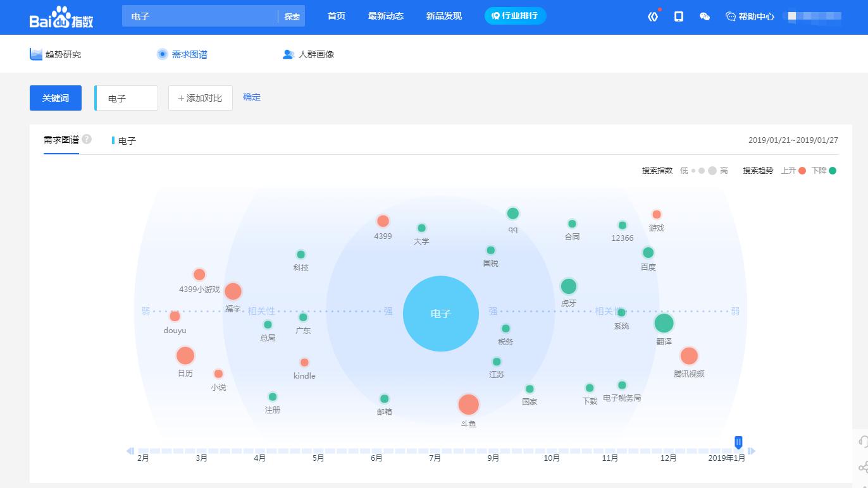The image size is (868, 488).
Task: Click the 4399 bubble
Action: [383, 221]
